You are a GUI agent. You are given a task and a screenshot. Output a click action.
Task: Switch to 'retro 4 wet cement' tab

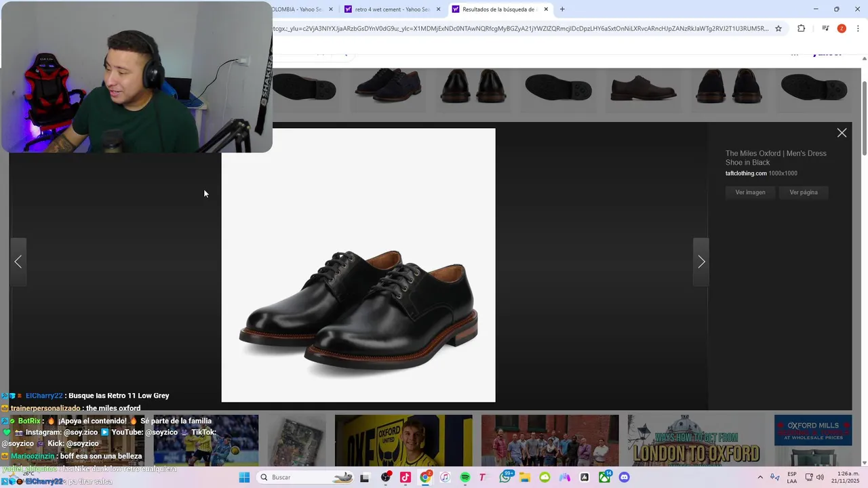tap(392, 9)
